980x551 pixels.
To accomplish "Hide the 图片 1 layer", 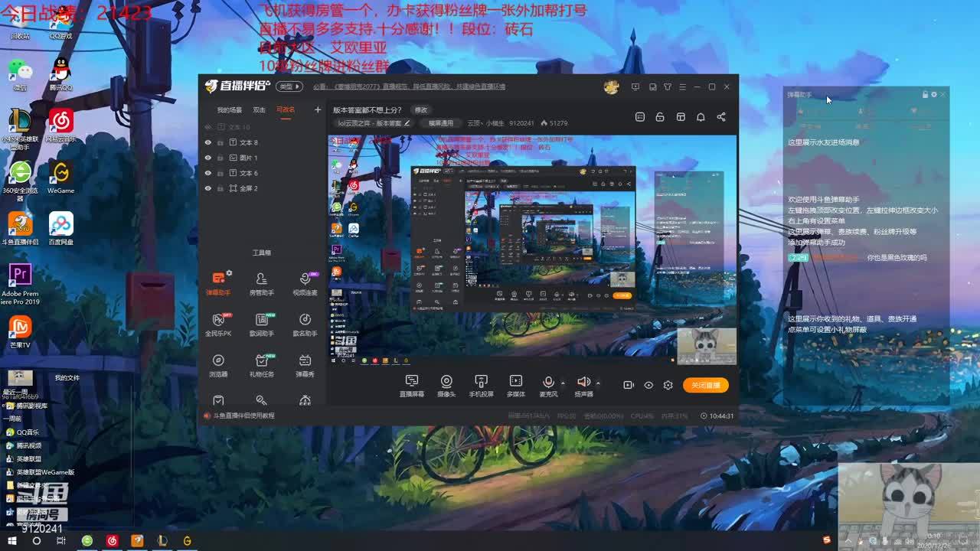I will 207,158.
